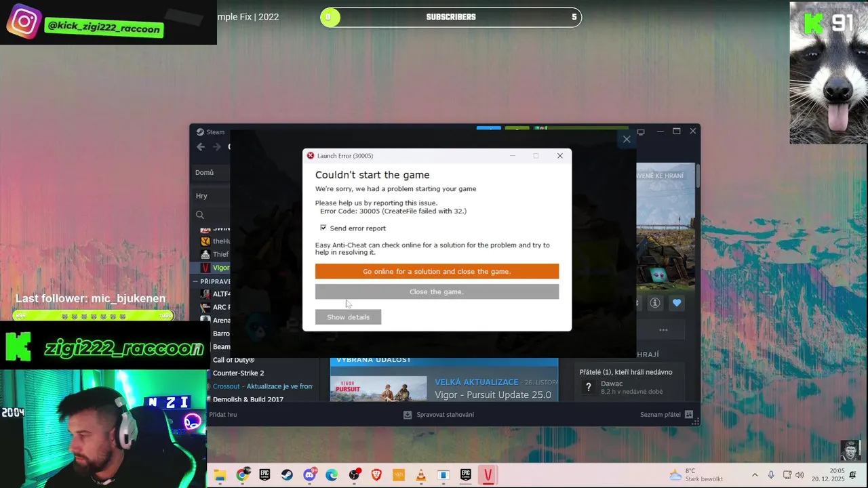This screenshot has height=488, width=868.
Task: Open VLC media player from taskbar
Action: coord(421,475)
